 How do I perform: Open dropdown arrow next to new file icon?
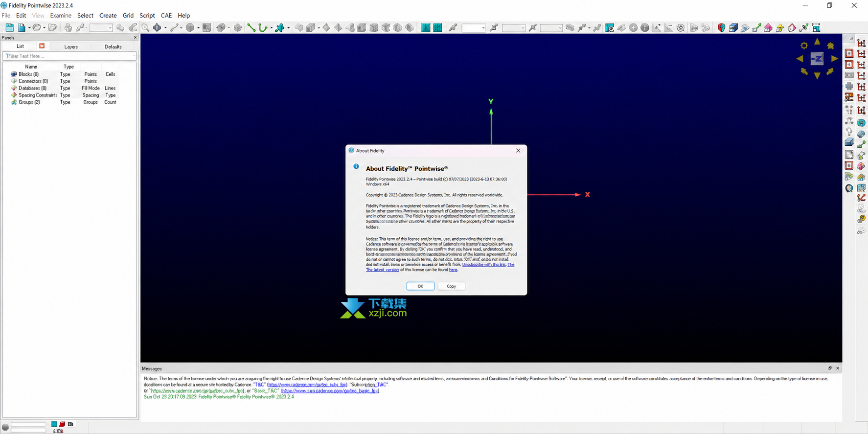(x=29, y=28)
